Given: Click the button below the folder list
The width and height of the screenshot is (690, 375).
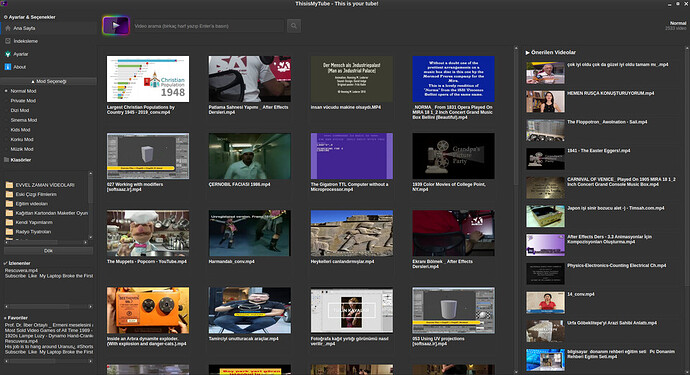Looking at the screenshot, I should (x=48, y=250).
